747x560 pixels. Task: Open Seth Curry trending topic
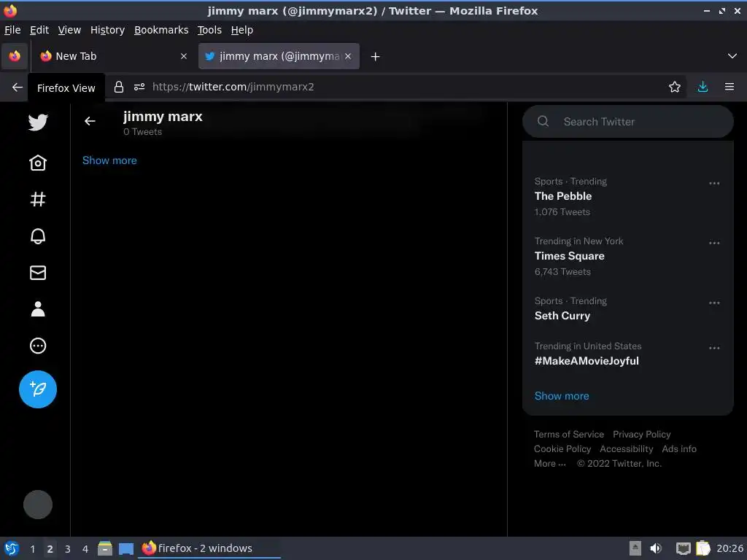562,316
